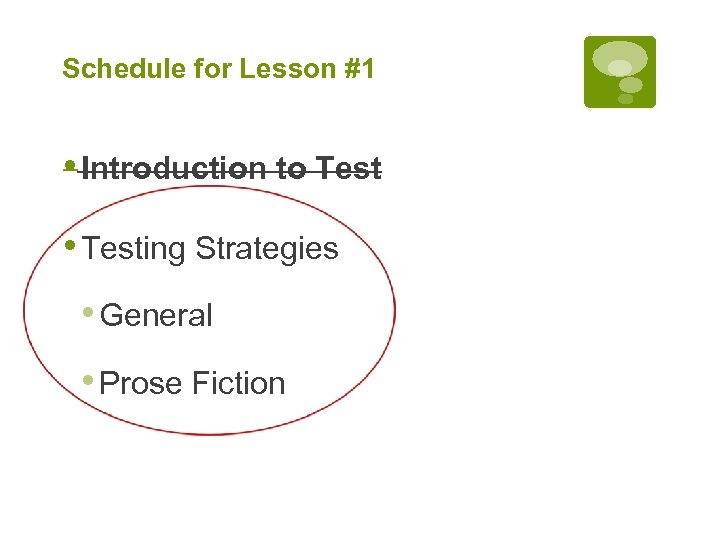Click the word Test at the end of the crossed-out line
The image size is (720, 540).
[x=348, y=169]
